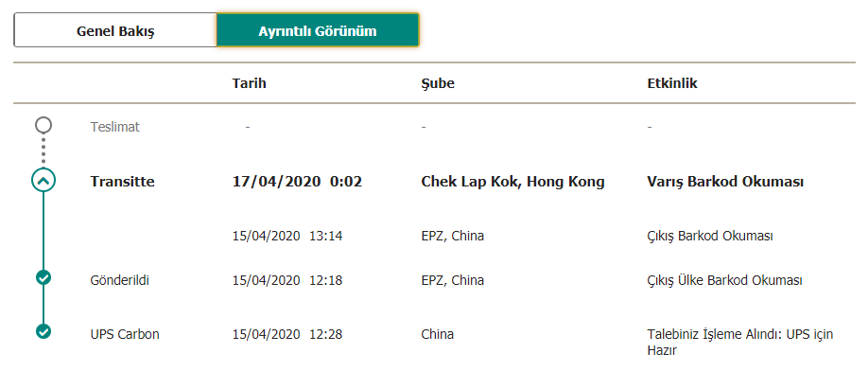Click the Varış Barkod Okuması activity
Screen dimensions: 868x389
click(725, 182)
